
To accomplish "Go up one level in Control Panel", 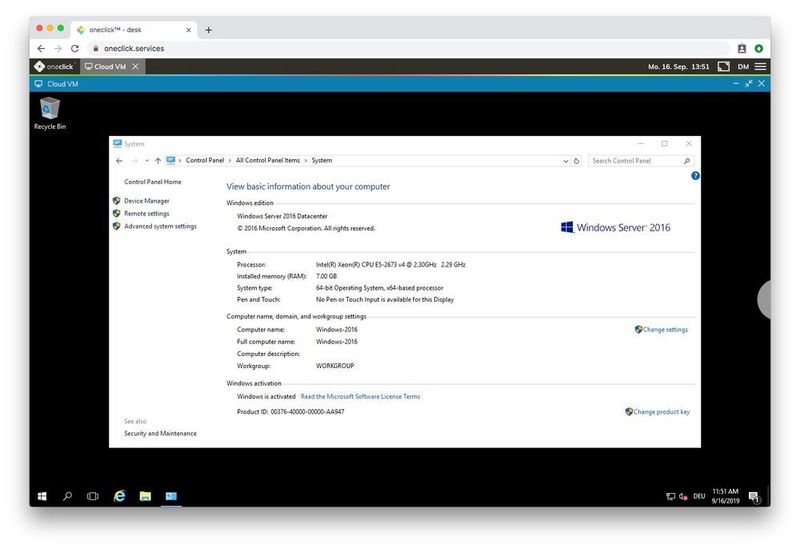I will [158, 161].
